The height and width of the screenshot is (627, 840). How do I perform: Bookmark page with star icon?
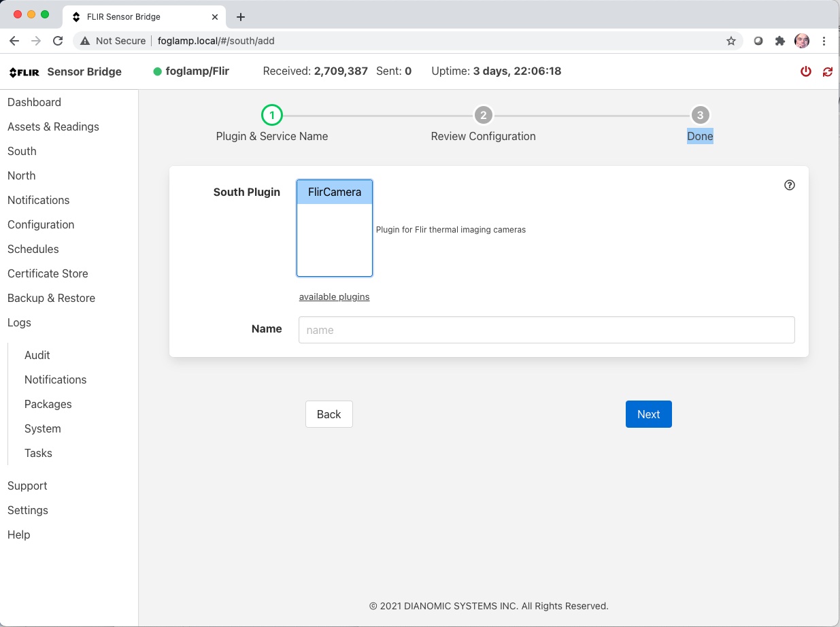(731, 41)
